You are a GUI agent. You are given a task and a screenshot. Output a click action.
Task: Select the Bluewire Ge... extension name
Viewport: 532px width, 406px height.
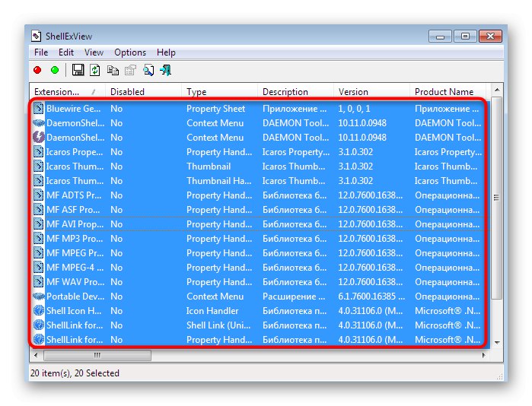click(74, 109)
